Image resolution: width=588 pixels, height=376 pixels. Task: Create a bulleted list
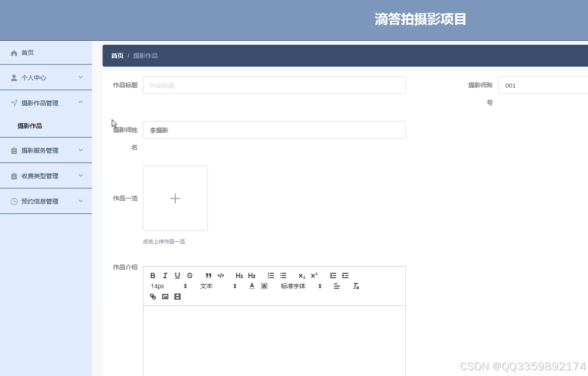283,276
